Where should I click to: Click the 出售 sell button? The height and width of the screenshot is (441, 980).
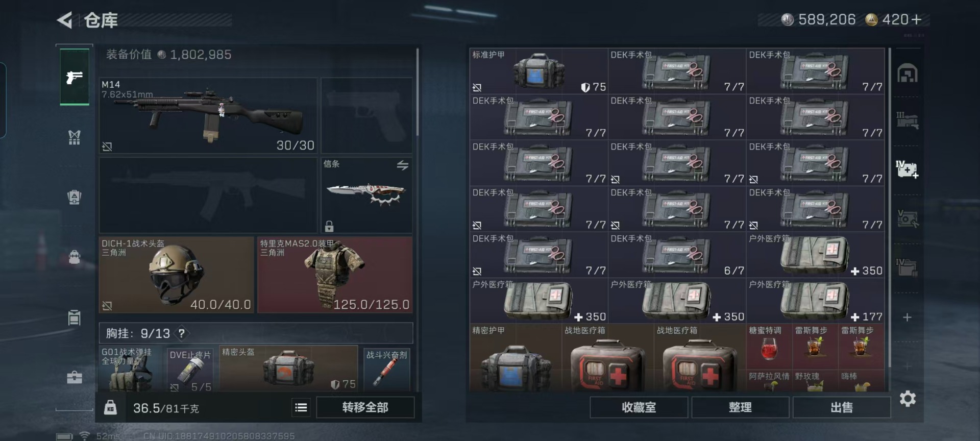click(x=842, y=407)
